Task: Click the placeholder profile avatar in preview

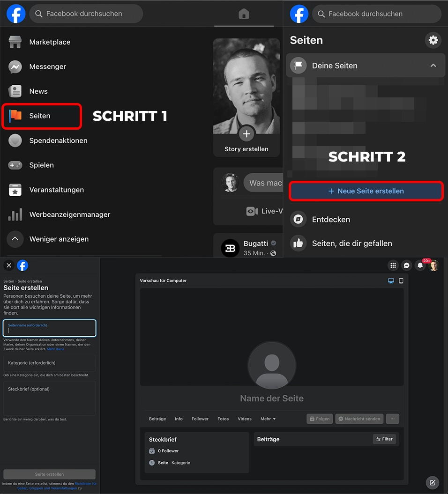Action: (272, 365)
